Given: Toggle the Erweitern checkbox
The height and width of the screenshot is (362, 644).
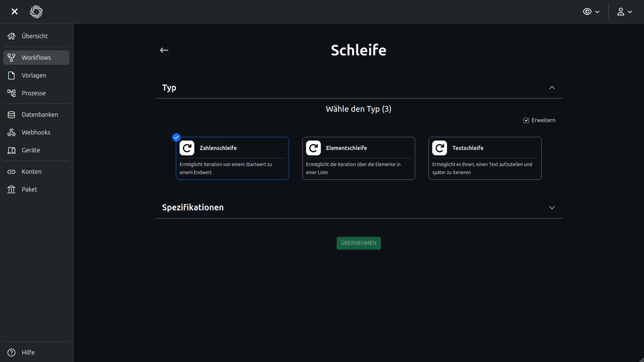Looking at the screenshot, I should tap(526, 120).
